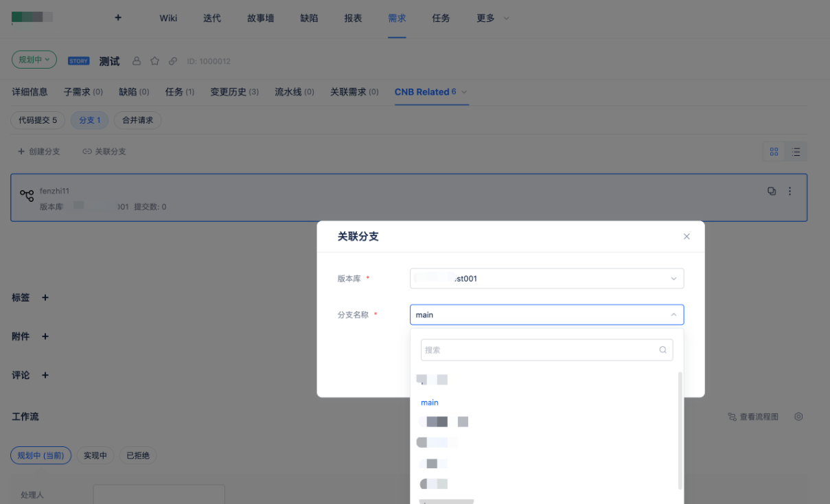Click the workflow settings gear icon
The height and width of the screenshot is (504, 830).
click(798, 416)
